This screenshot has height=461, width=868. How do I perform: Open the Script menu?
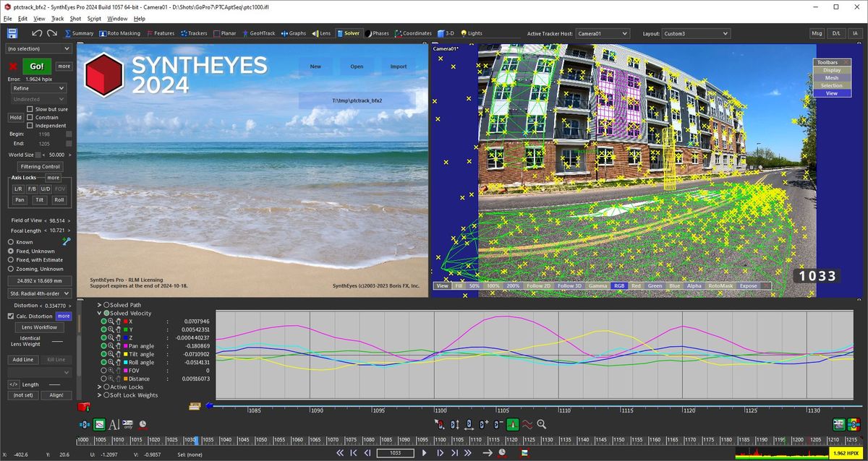(95, 19)
